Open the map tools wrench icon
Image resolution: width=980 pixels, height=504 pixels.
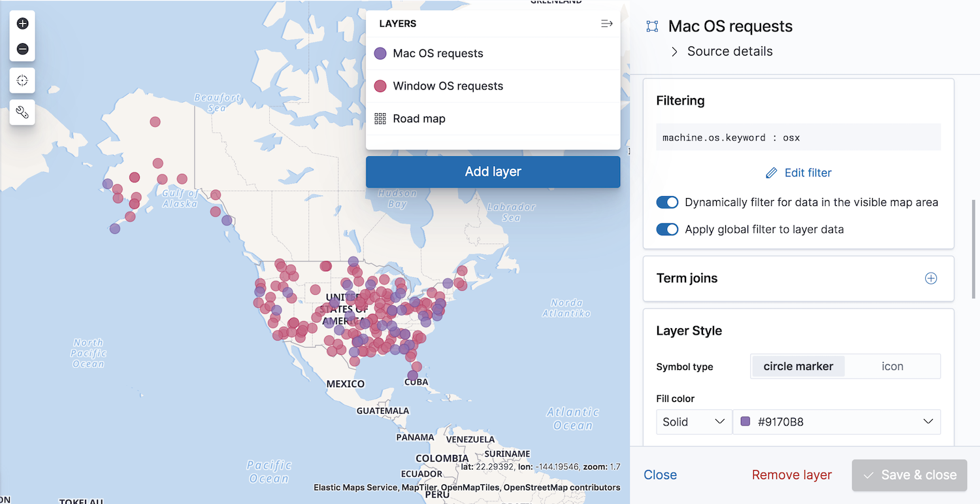(x=22, y=112)
